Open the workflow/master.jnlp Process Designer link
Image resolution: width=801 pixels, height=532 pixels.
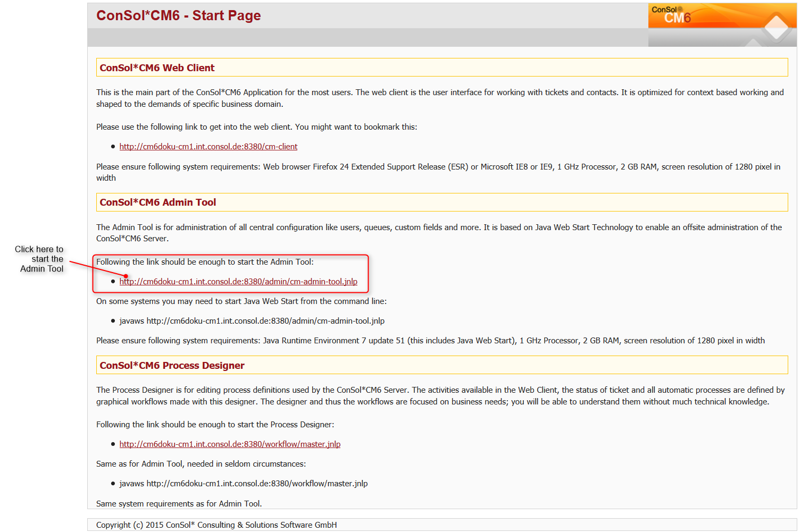coord(230,444)
